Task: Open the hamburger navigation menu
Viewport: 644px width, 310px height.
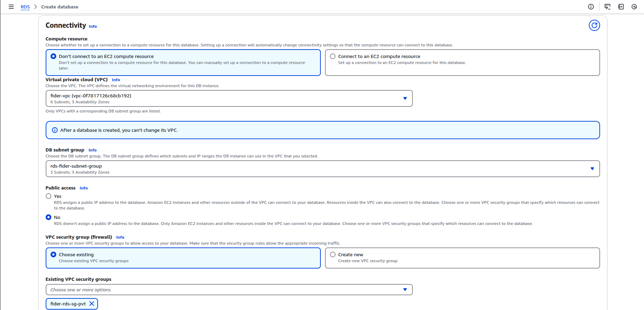Action: pyautogui.click(x=11, y=7)
